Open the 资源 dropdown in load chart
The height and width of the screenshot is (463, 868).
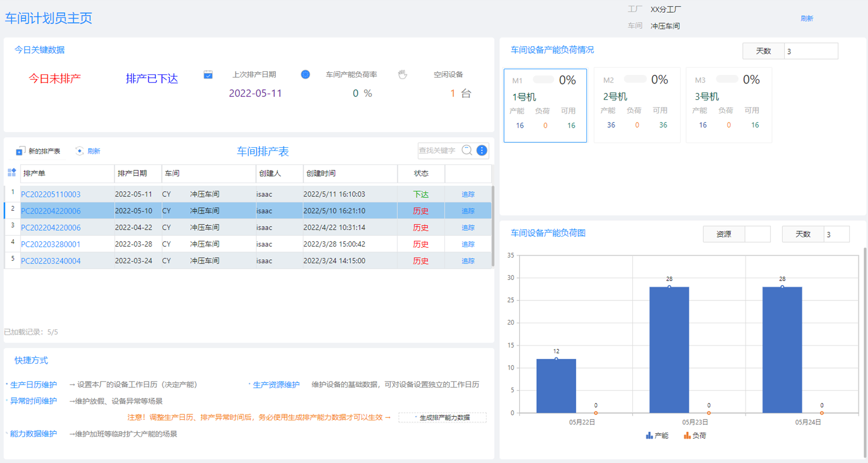click(x=757, y=234)
